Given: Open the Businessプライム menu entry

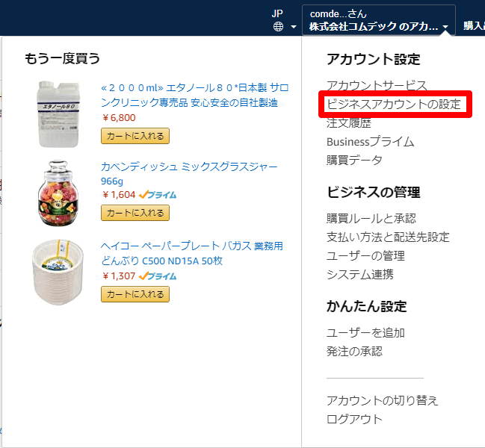Looking at the screenshot, I should (x=370, y=141).
